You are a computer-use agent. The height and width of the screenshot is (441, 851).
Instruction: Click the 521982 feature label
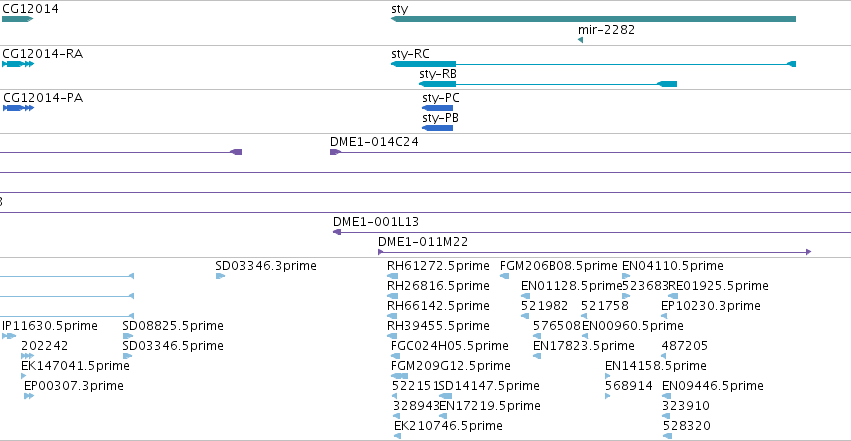[544, 306]
